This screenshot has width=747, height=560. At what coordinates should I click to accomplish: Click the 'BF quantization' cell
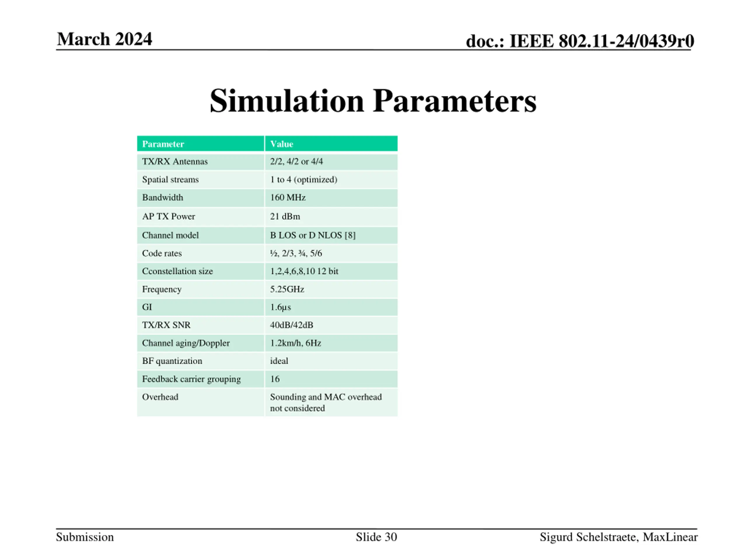pyautogui.click(x=200, y=361)
